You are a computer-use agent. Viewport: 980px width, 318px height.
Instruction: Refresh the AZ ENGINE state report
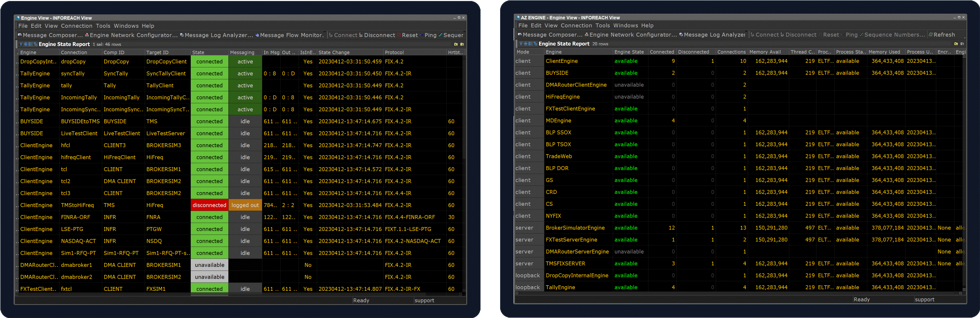[943, 35]
